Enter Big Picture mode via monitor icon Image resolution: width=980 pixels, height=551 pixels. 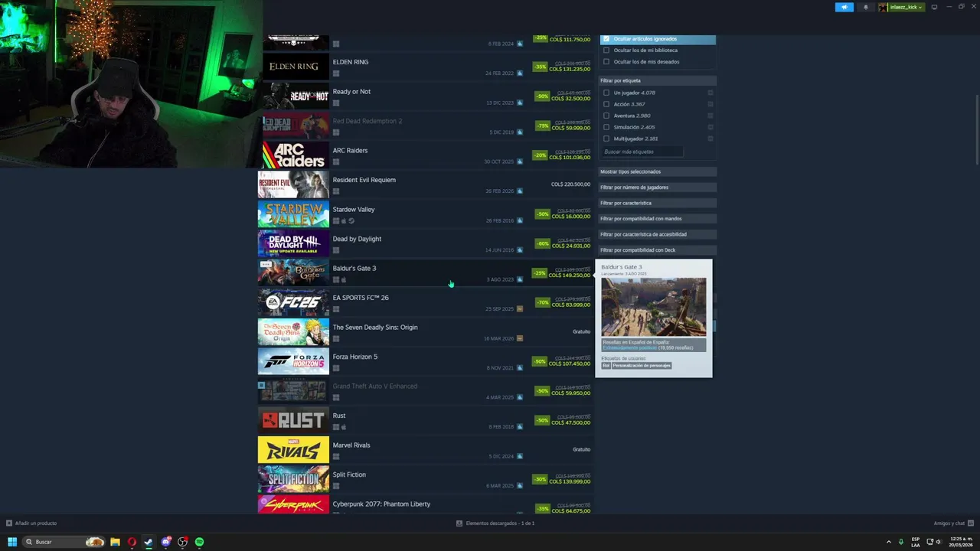[x=934, y=7]
